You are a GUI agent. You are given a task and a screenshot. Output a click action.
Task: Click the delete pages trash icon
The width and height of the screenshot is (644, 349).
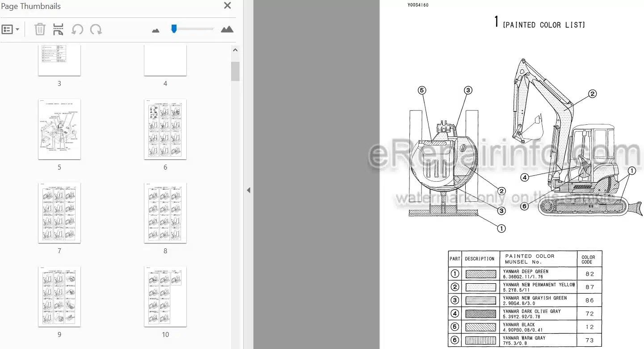(x=40, y=30)
